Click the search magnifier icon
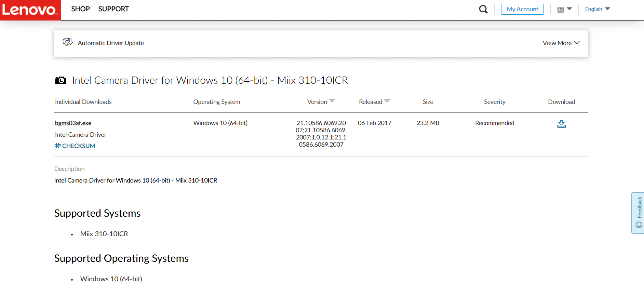The width and height of the screenshot is (644, 295). click(x=483, y=9)
